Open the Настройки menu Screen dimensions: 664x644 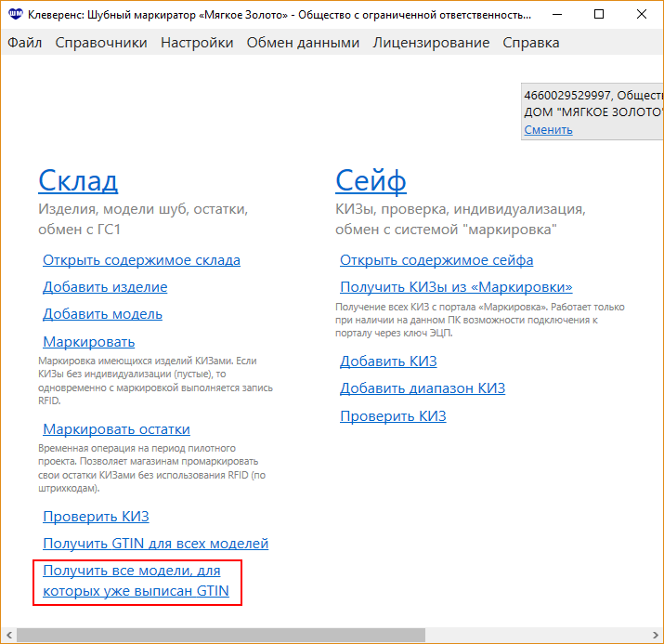click(197, 43)
